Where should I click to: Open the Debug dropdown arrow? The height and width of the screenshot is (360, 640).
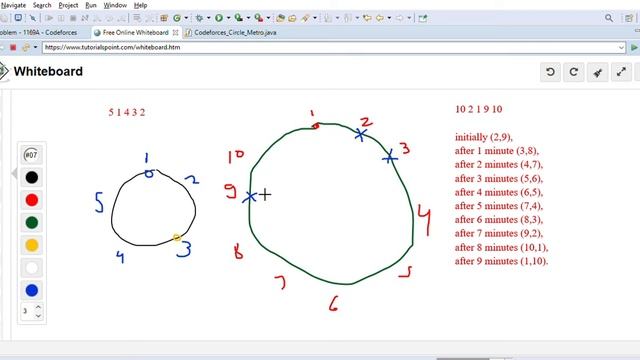208,18
